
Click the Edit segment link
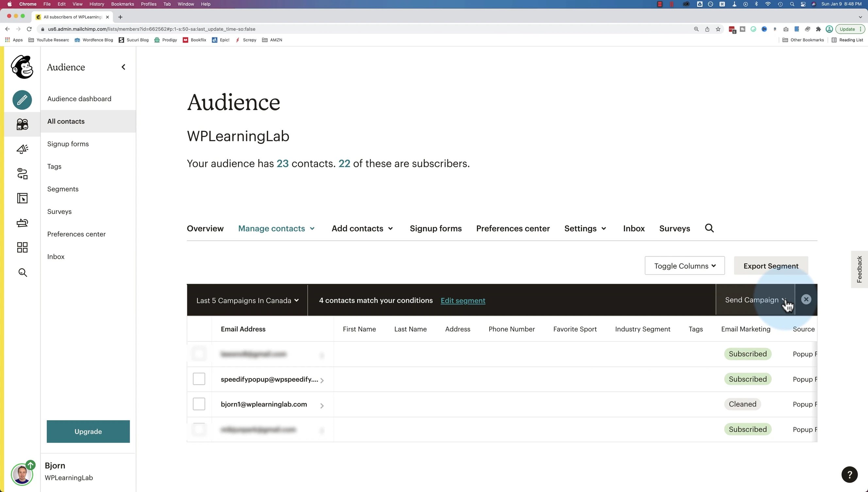pyautogui.click(x=463, y=300)
